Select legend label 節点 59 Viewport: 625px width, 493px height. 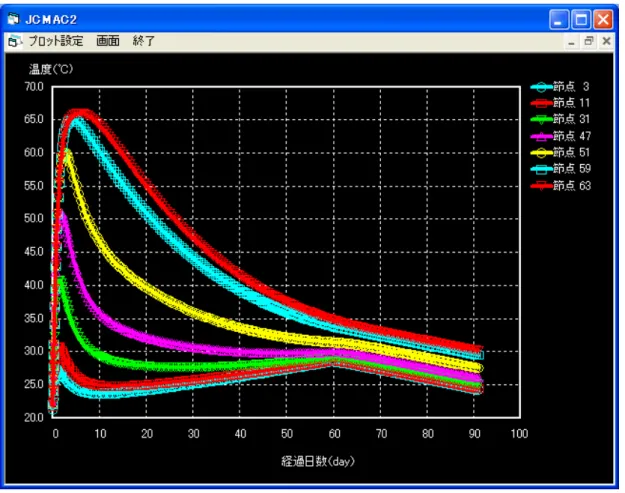[x=572, y=169]
